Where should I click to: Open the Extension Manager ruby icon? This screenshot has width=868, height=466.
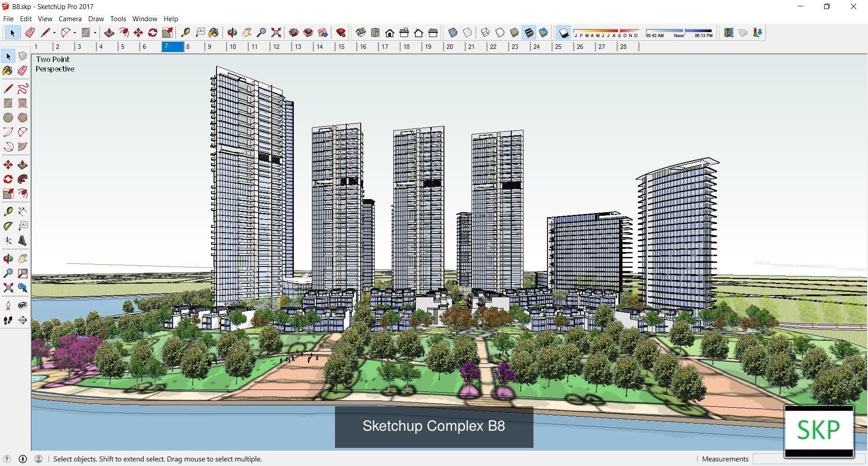click(341, 33)
